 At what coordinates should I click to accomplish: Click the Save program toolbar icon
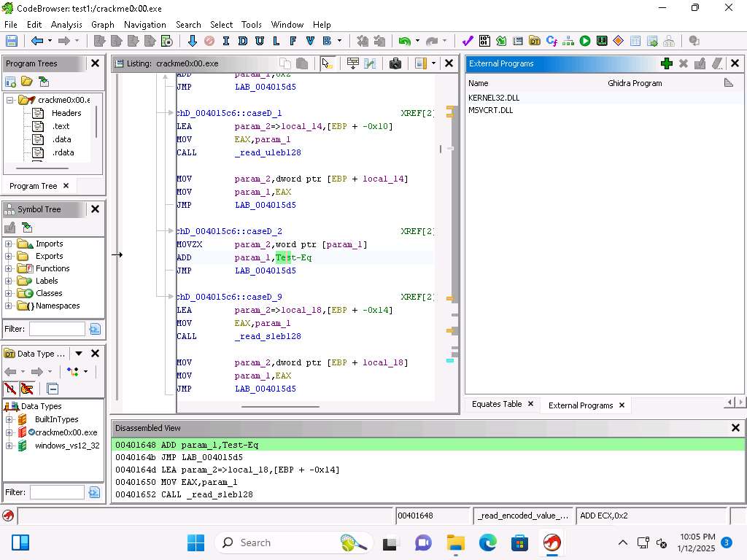coord(12,42)
